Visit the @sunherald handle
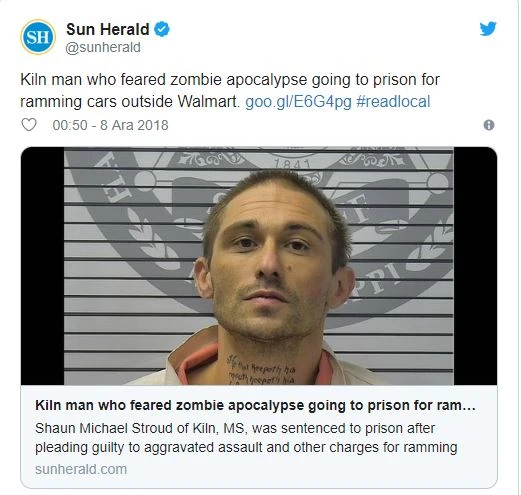Viewport: 521px width, 495px height. click(103, 47)
